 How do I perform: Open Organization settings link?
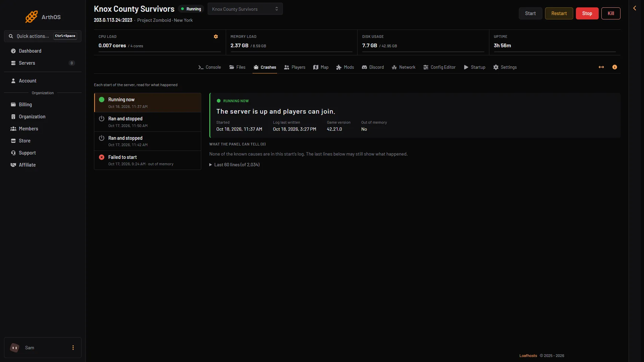pyautogui.click(x=43, y=117)
